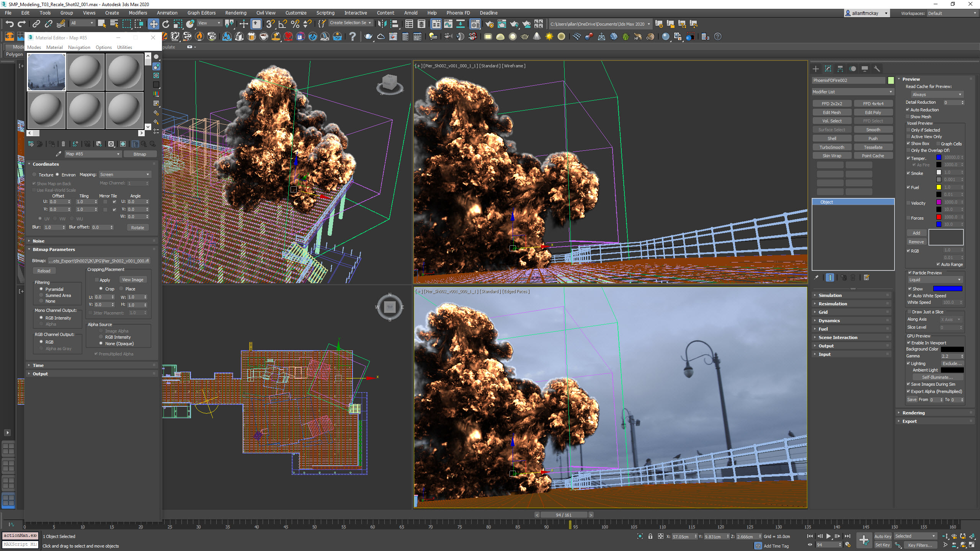Toggle Selection Lock padlock icon
Image resolution: width=980 pixels, height=551 pixels.
click(650, 536)
